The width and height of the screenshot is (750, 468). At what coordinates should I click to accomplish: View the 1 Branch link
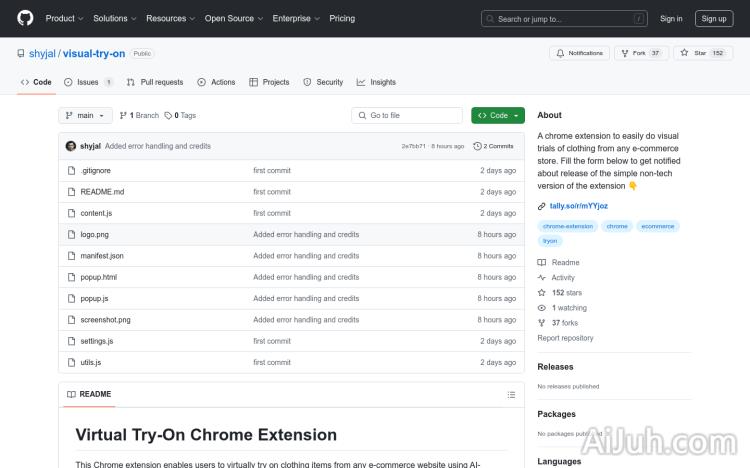[x=139, y=115]
